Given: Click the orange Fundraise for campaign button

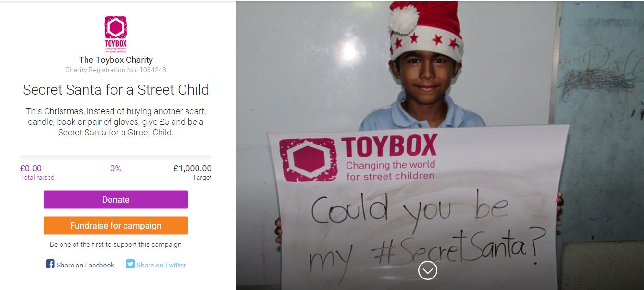Looking at the screenshot, I should pyautogui.click(x=116, y=226).
